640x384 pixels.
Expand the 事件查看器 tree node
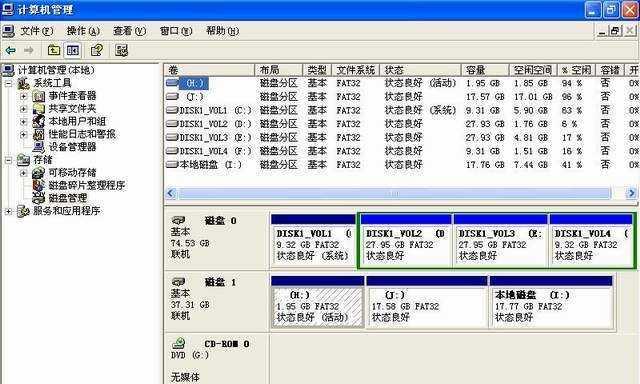(23, 96)
